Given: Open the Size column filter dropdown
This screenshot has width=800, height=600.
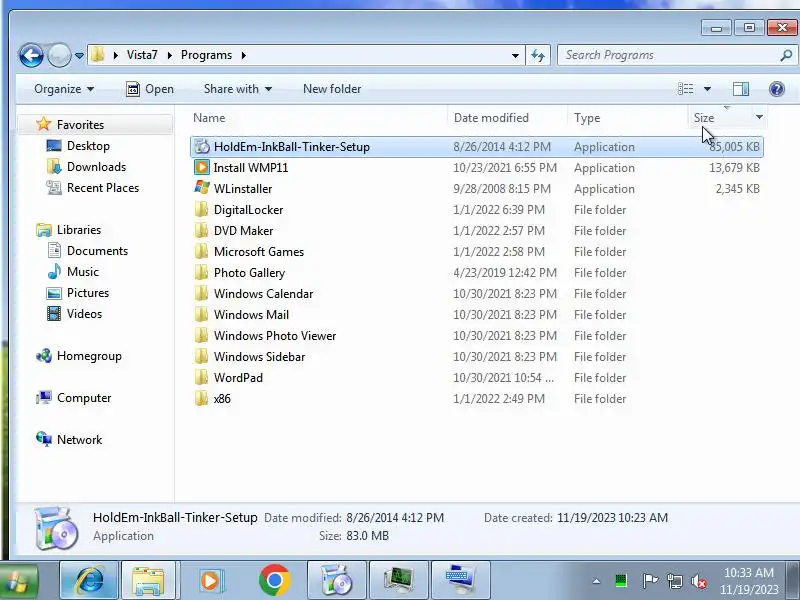Looking at the screenshot, I should click(x=759, y=117).
